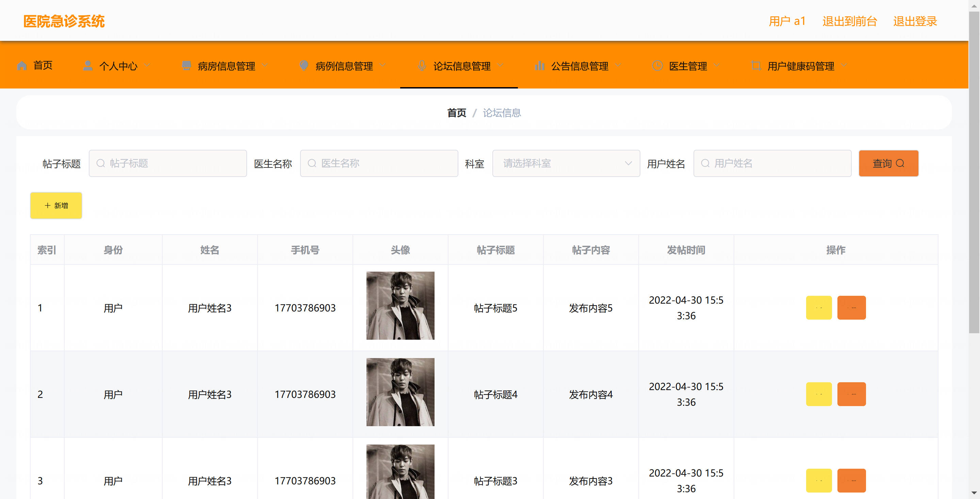Open the 用户 a1 account link
980x499 pixels.
[x=787, y=21]
